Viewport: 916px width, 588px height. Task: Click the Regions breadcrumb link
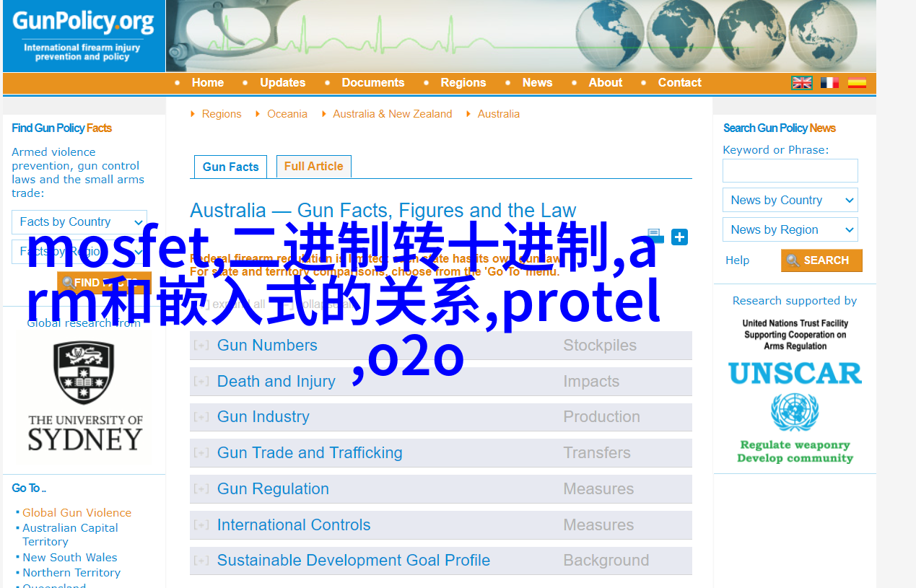click(222, 114)
